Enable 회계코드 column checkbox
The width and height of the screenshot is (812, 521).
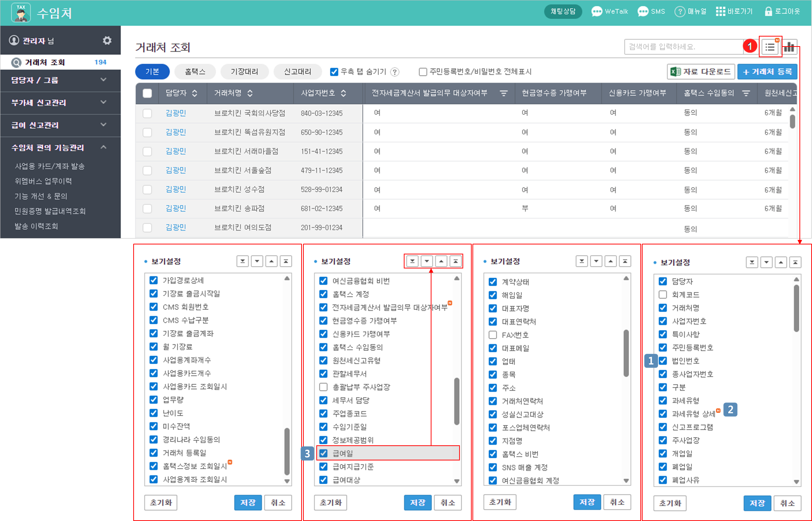point(663,294)
